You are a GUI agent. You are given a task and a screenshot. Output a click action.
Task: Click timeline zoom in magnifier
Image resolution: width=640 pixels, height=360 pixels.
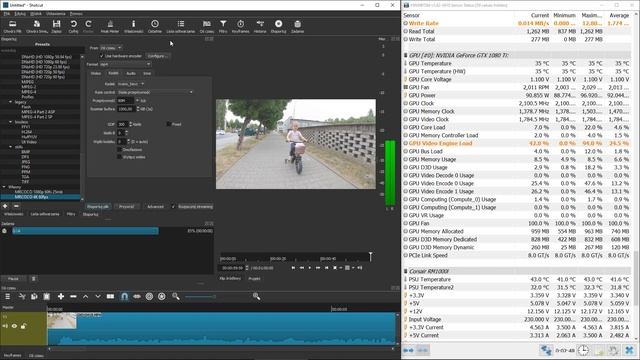[x=256, y=296]
